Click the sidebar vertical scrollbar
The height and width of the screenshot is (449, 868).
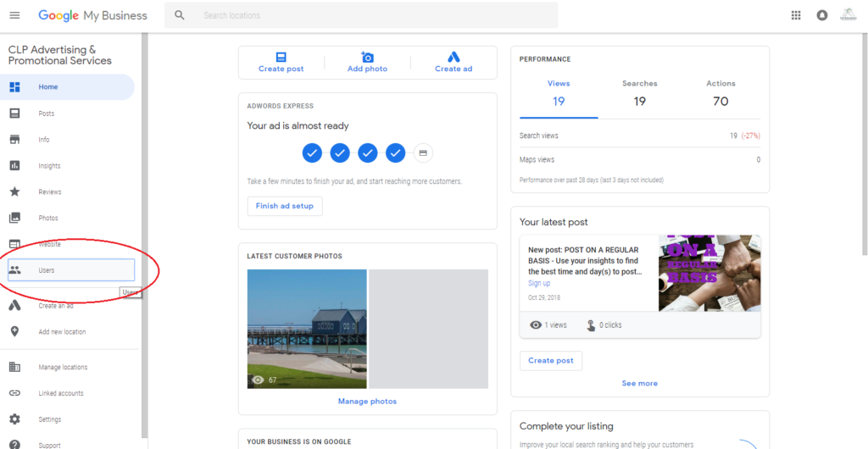click(x=144, y=235)
